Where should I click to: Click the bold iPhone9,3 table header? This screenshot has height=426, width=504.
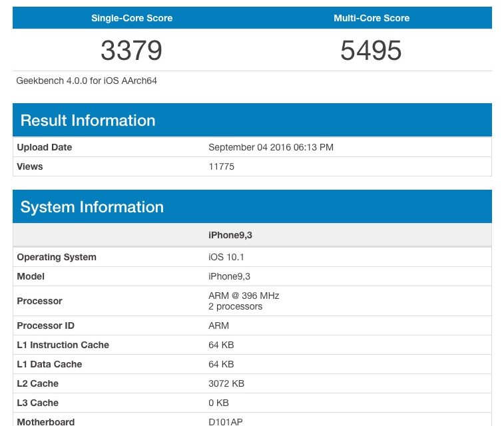230,235
